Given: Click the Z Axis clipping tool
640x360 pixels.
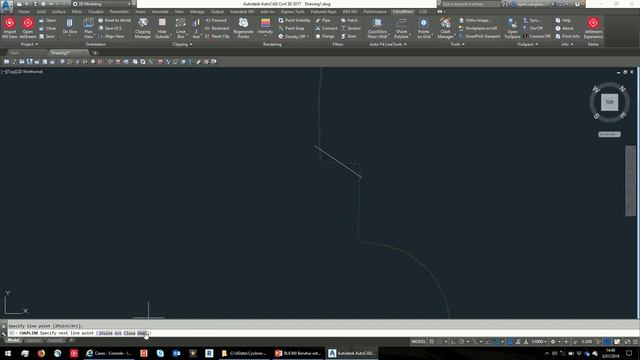Looking at the screenshot, I should [x=196, y=28].
